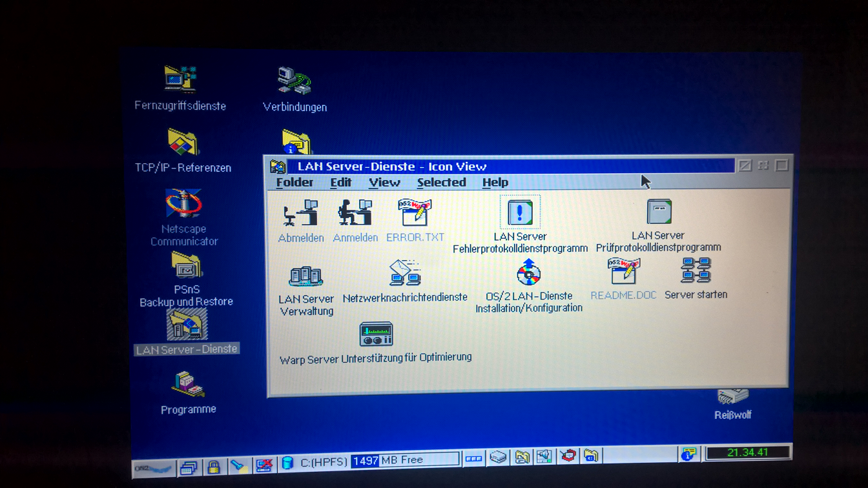
Task: Click the WarpCenter shutdown icon
Action: [264, 465]
